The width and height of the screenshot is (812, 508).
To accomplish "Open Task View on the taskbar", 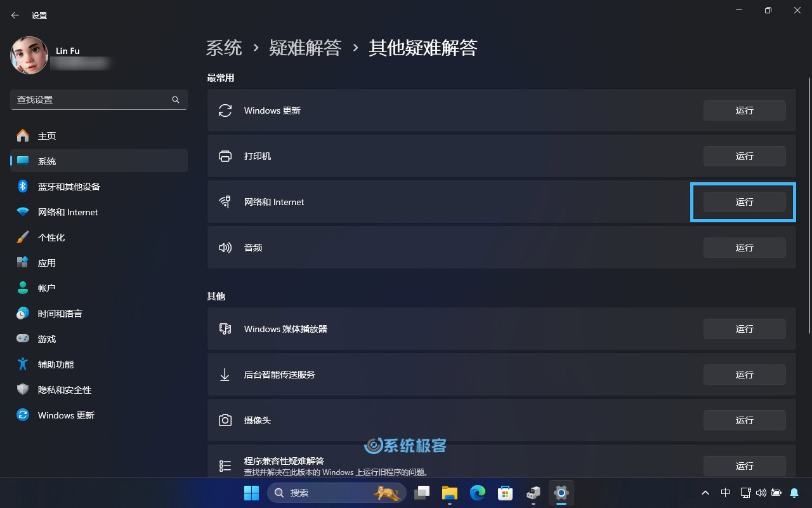I will pos(422,493).
